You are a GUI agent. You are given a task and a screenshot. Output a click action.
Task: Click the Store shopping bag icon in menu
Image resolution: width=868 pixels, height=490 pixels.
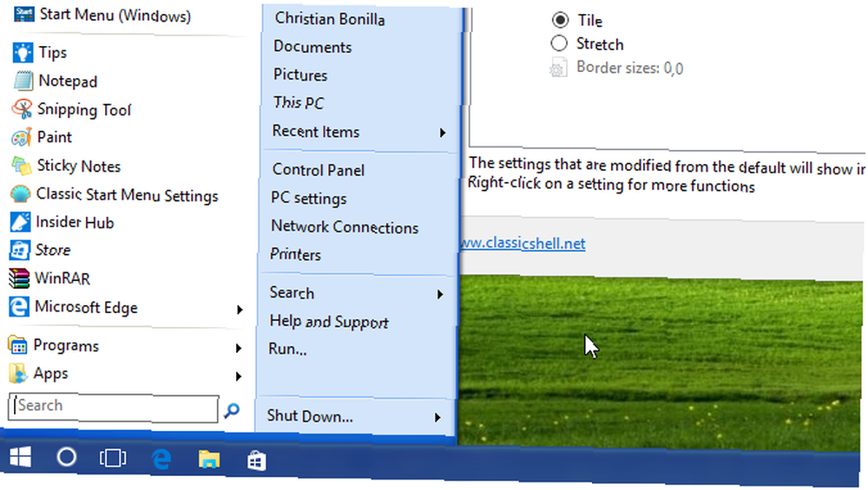click(x=20, y=250)
